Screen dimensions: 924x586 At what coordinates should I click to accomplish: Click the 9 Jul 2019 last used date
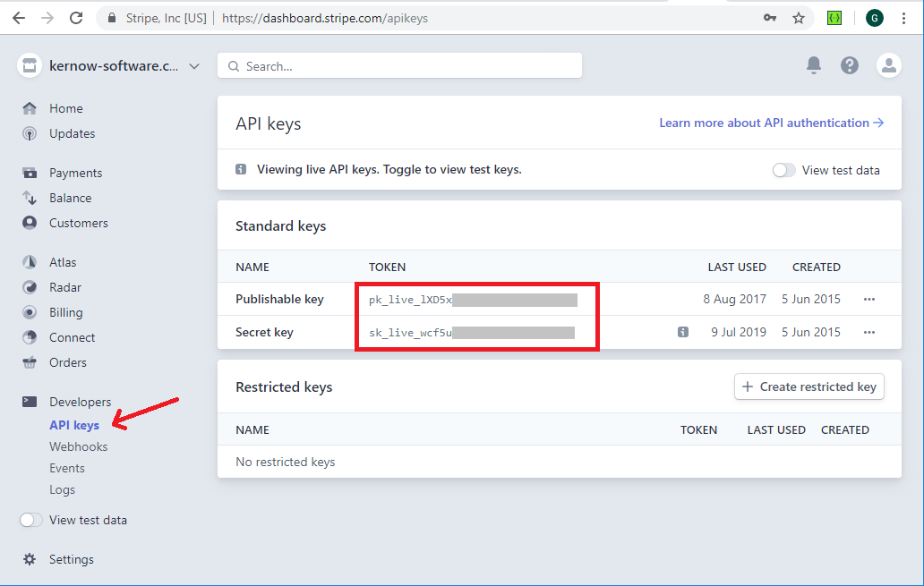coord(739,332)
